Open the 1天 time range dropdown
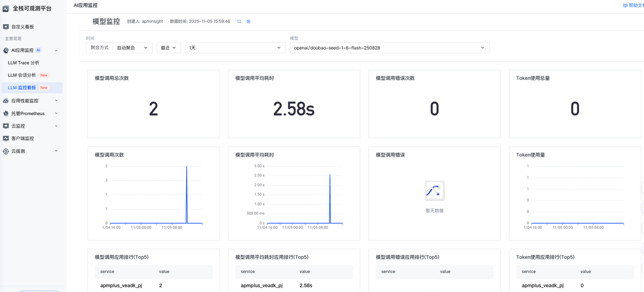Viewport: 644px width, 292px height. pyautogui.click(x=235, y=48)
